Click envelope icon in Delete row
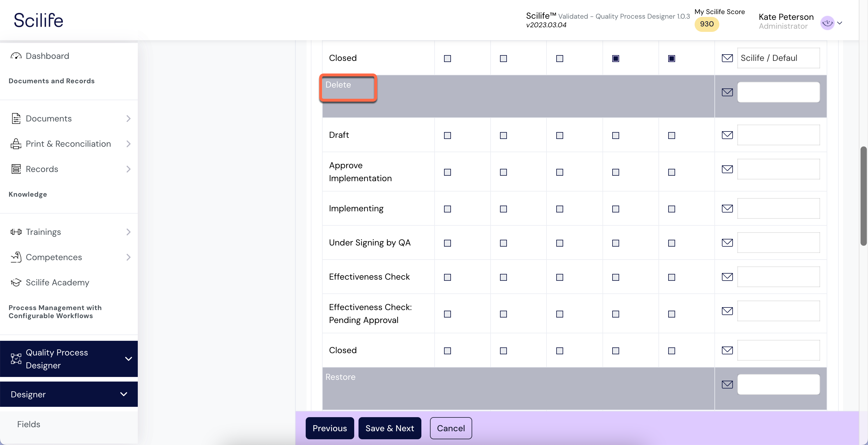Image resolution: width=868 pixels, height=445 pixels. click(x=727, y=92)
